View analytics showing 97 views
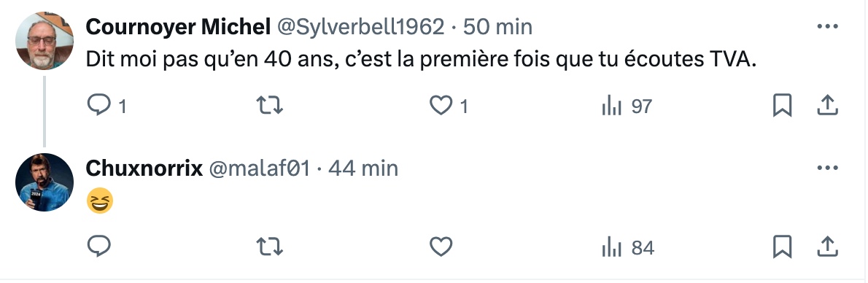Image resolution: width=868 pixels, height=283 pixels. click(x=627, y=105)
